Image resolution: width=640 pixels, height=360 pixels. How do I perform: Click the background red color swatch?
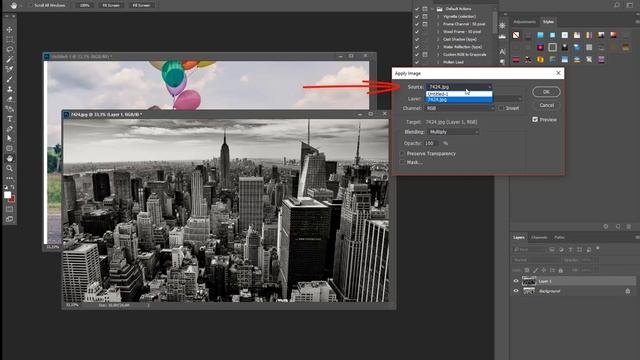pos(13,199)
